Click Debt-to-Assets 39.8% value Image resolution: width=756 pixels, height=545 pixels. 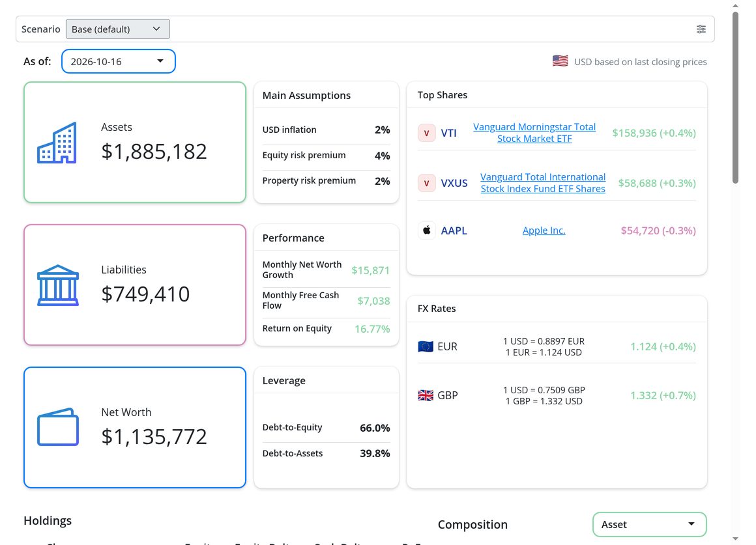(375, 453)
